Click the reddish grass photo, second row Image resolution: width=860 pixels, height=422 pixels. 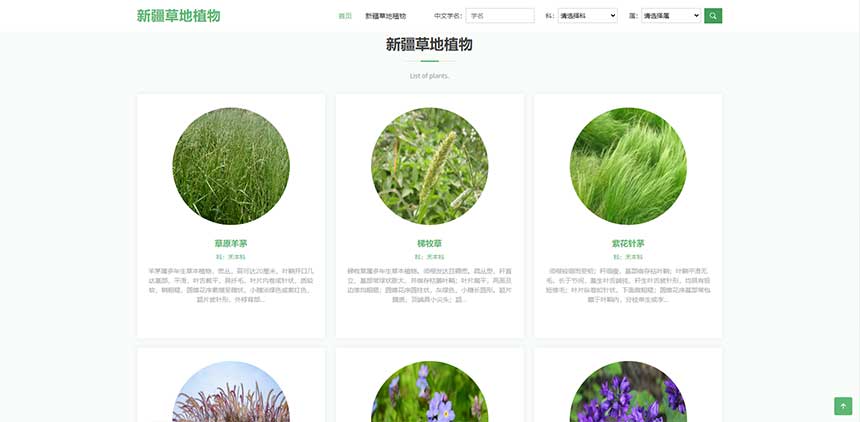click(231, 392)
